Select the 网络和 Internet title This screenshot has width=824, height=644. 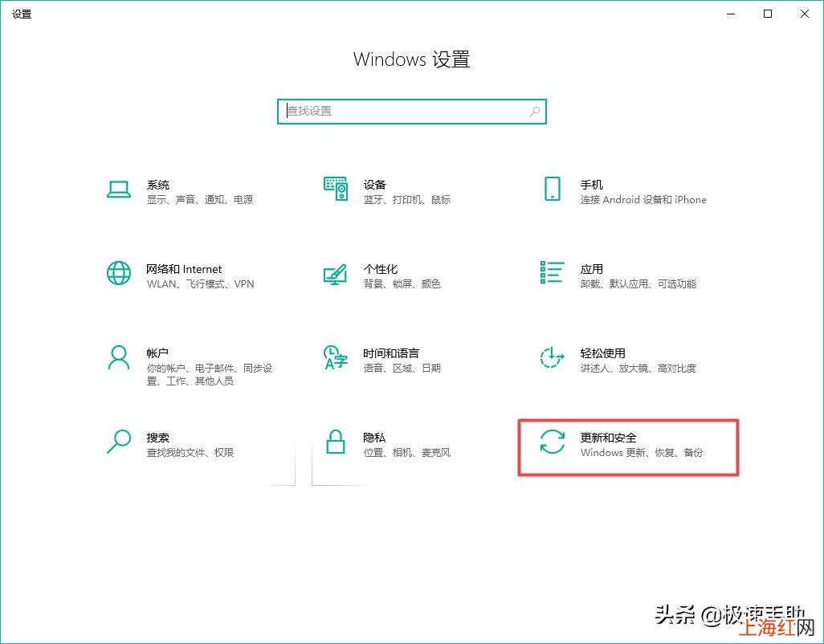point(184,269)
